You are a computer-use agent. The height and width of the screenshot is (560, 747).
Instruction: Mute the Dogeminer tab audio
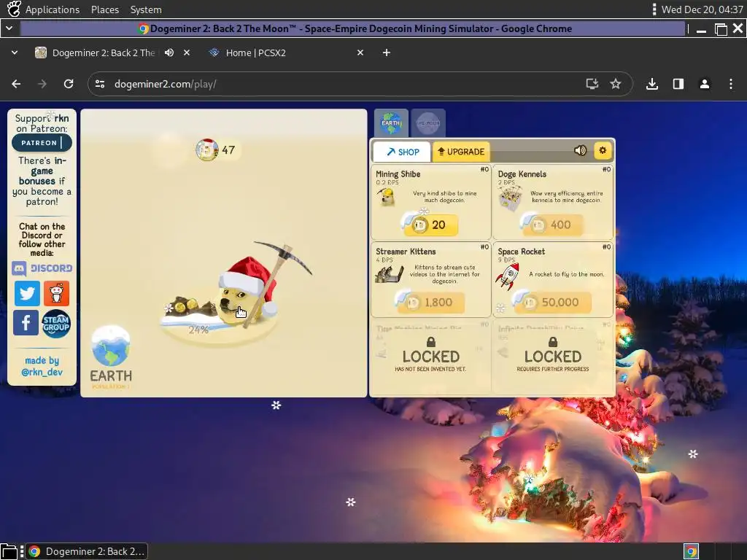click(x=169, y=52)
